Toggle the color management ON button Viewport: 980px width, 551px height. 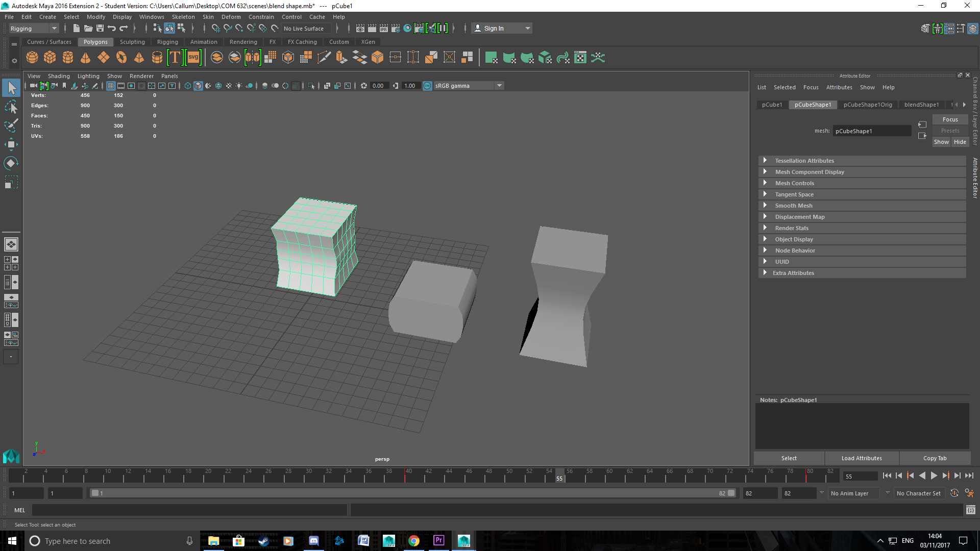(x=427, y=86)
